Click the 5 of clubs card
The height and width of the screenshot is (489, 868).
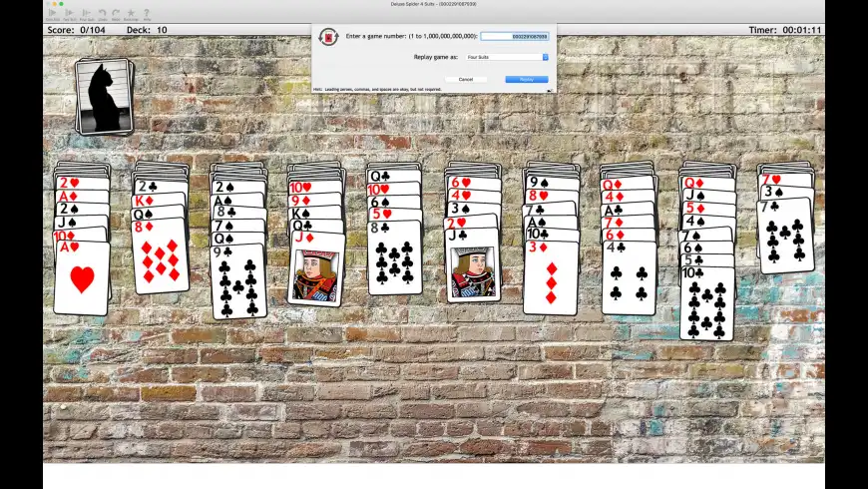[x=707, y=260]
